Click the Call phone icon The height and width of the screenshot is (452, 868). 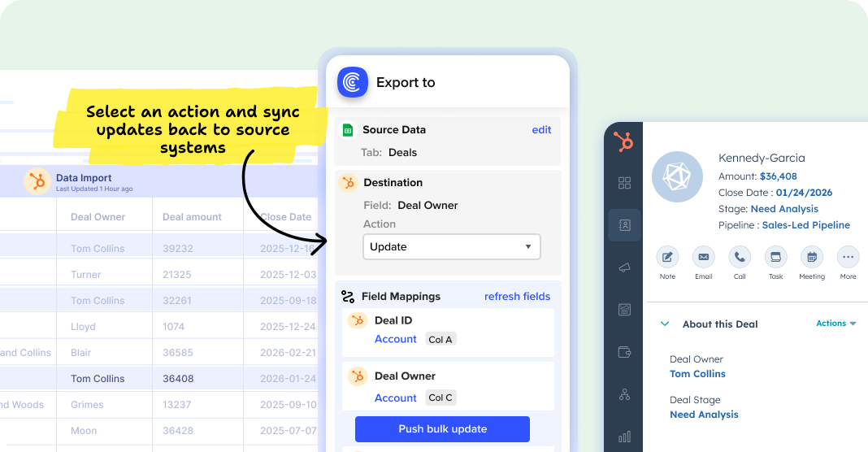point(740,257)
